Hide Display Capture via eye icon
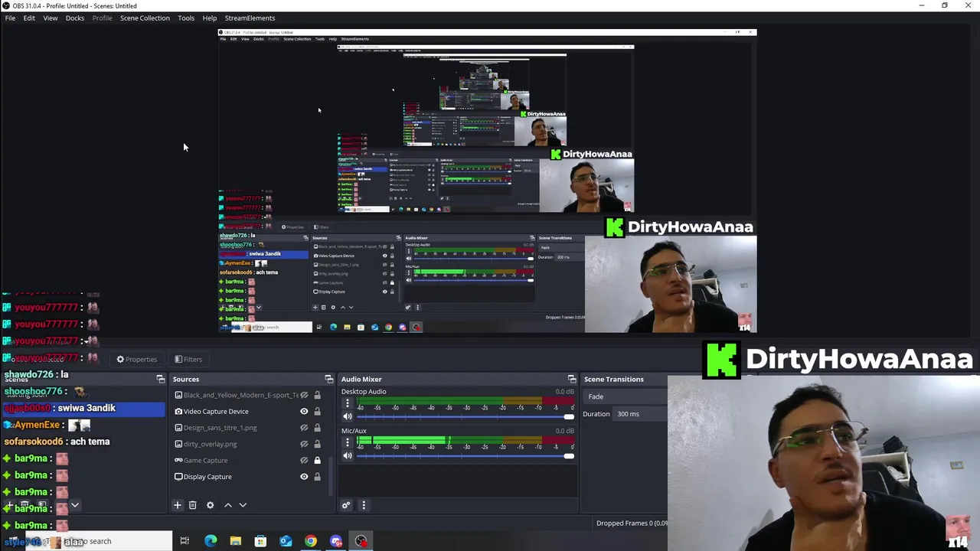 pos(304,477)
